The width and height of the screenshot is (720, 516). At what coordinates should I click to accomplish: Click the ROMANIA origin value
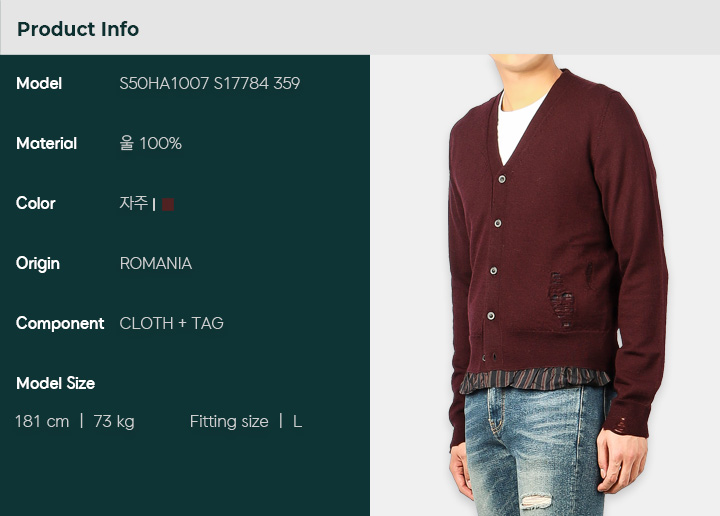point(156,264)
